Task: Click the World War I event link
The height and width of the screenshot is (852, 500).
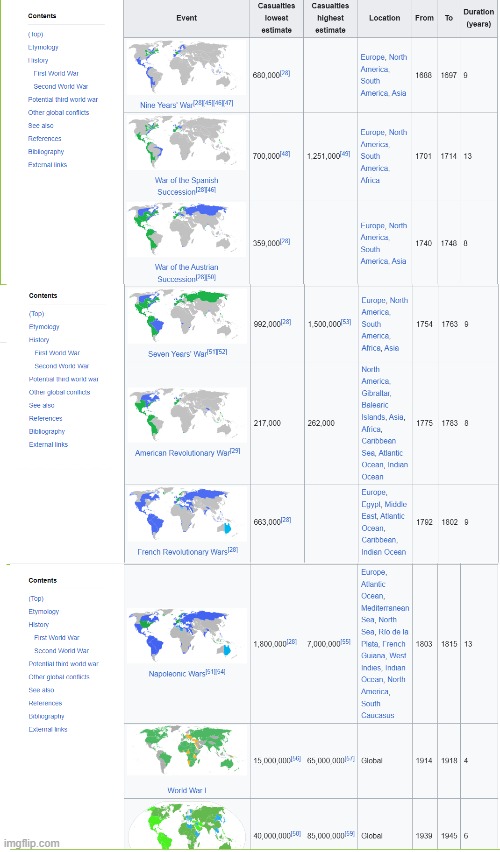Action: tap(186, 791)
